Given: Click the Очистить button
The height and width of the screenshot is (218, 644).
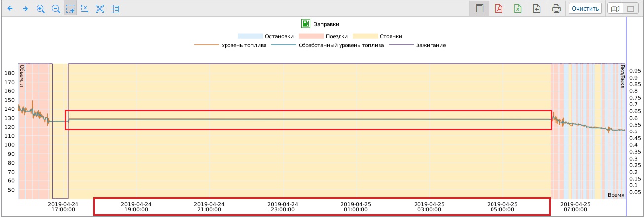Looking at the screenshot, I should coord(585,9).
